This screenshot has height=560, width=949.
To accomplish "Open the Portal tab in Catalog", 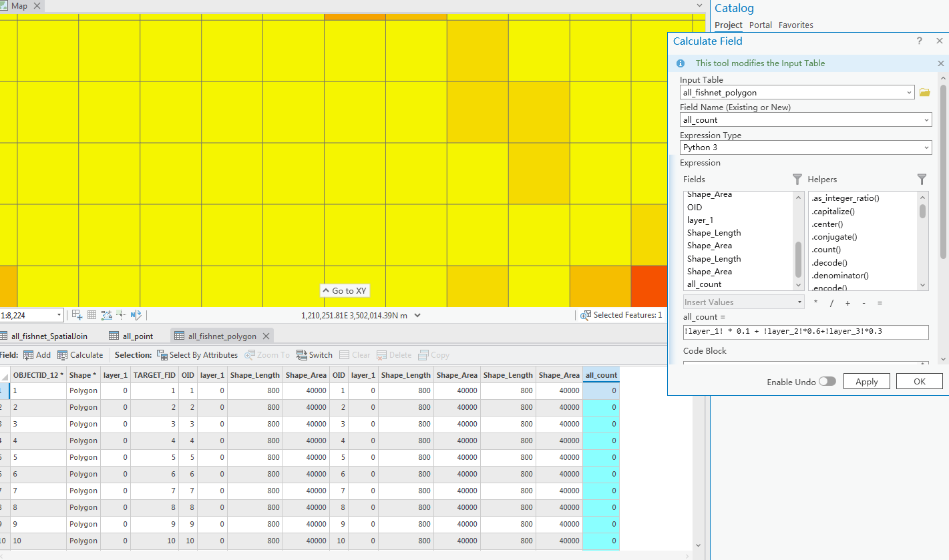I will 760,25.
